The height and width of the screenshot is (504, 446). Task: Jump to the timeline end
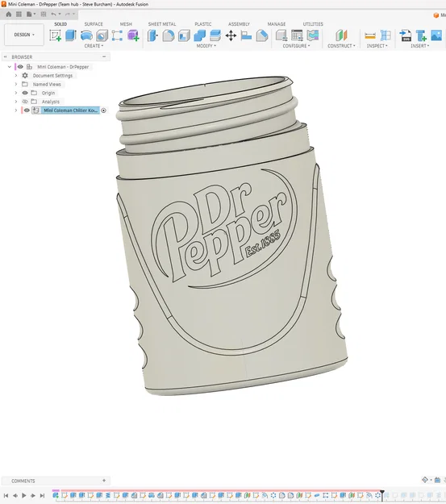point(42,496)
